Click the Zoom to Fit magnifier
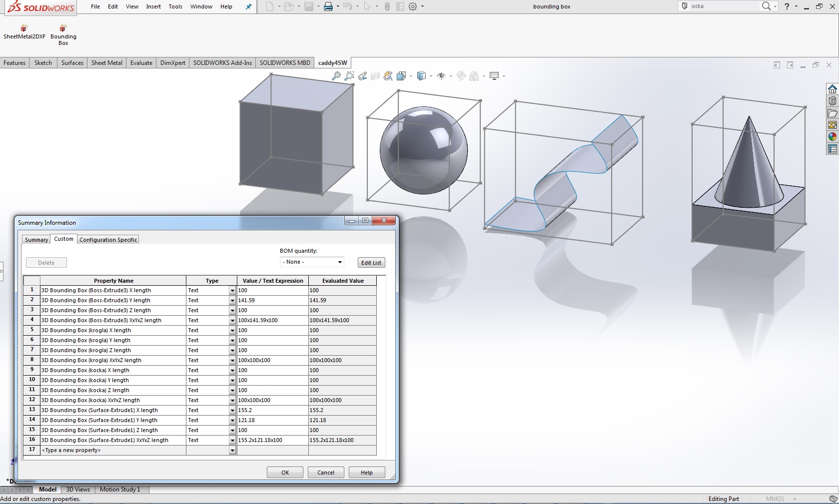 [336, 76]
